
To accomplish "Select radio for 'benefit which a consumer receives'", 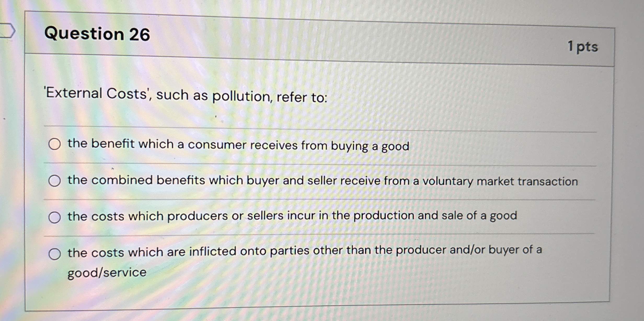I will point(55,144).
